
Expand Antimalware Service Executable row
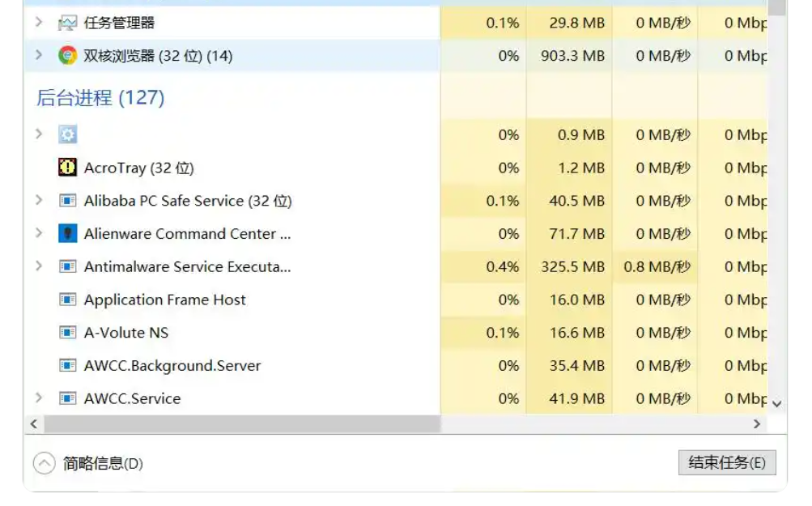39,266
